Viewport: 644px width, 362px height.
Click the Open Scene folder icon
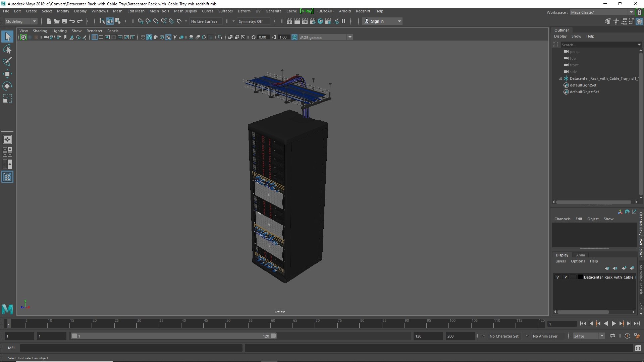57,21
